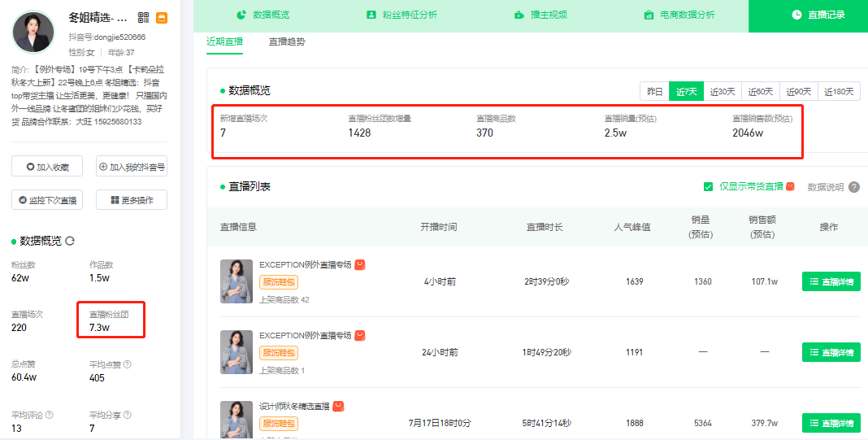
Task: Switch to the 数据概览 top tab
Action: click(x=263, y=15)
